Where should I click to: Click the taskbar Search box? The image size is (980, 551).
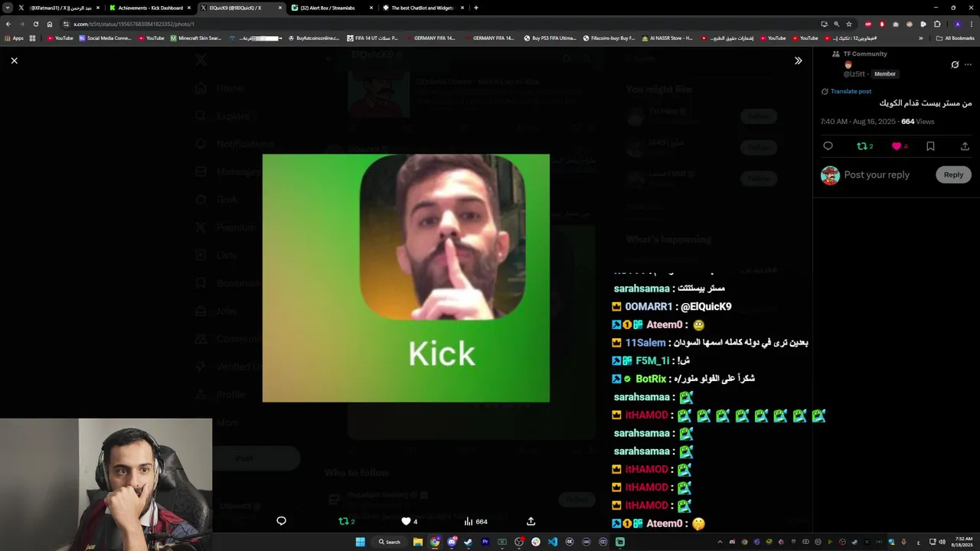390,542
